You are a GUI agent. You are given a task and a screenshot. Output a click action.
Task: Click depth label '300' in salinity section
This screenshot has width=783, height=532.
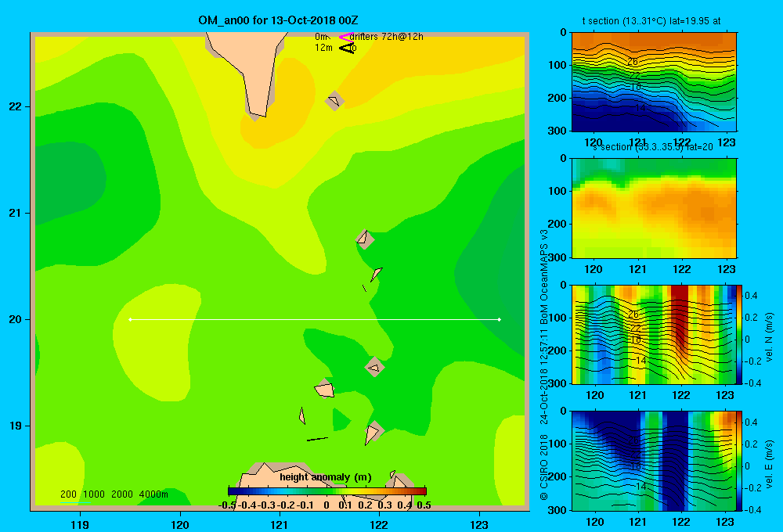click(x=557, y=257)
